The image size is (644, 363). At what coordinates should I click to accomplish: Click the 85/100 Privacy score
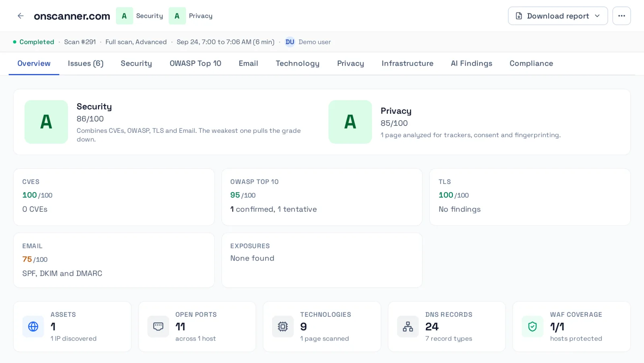(x=394, y=123)
